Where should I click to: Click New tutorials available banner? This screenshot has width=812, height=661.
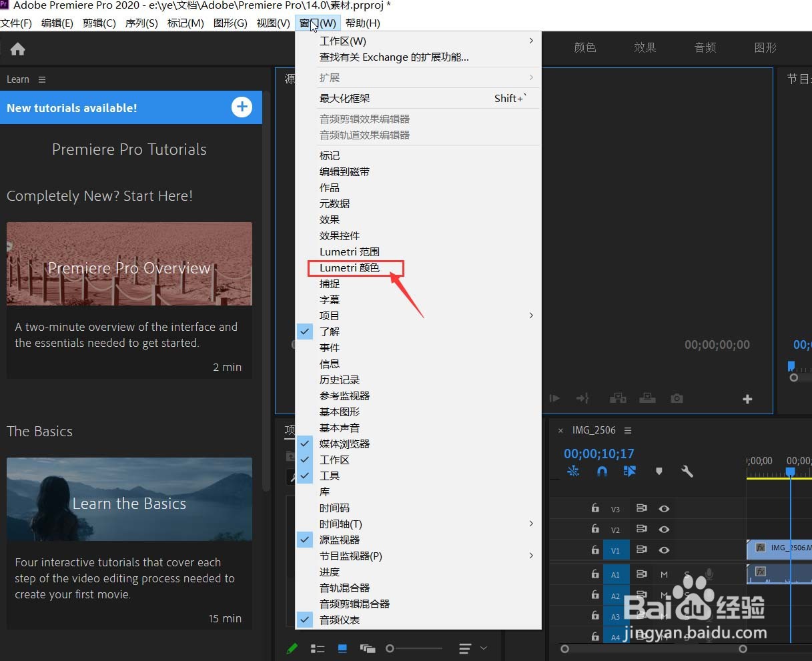131,107
